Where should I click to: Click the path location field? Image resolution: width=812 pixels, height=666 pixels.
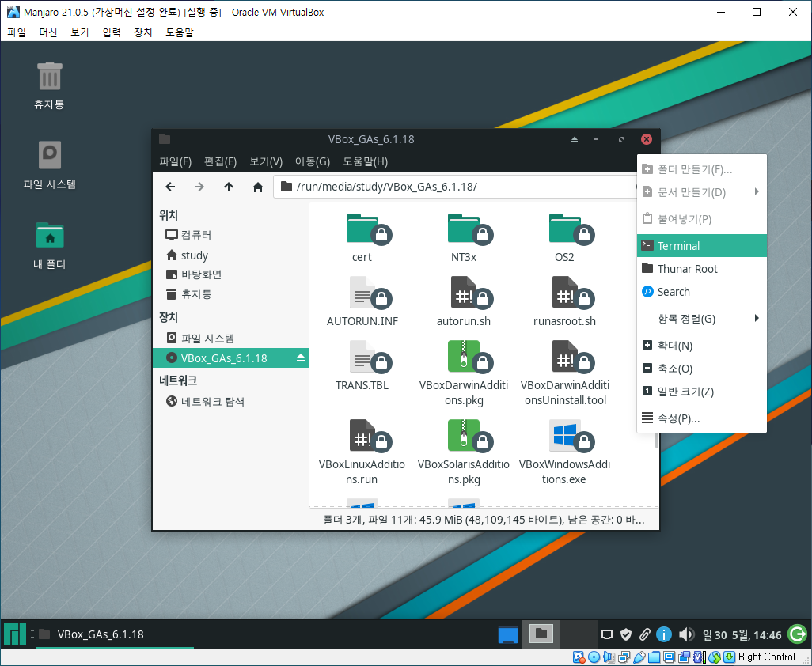456,187
